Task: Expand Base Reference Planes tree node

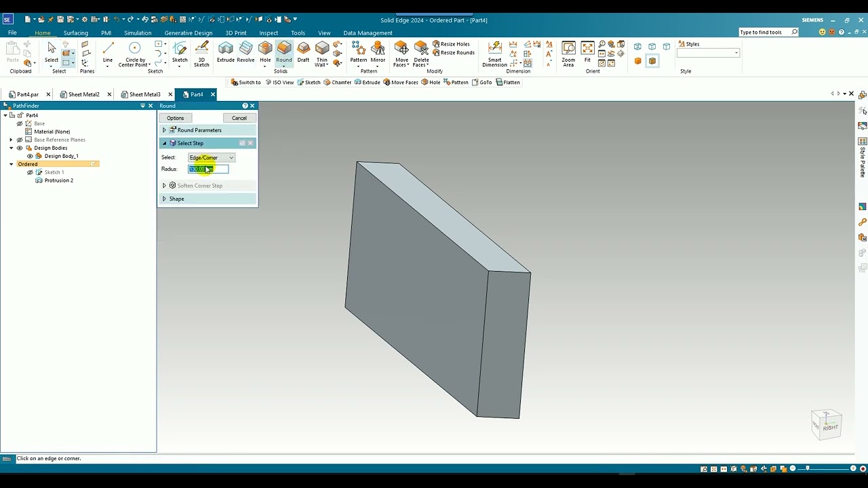Action: click(x=11, y=140)
